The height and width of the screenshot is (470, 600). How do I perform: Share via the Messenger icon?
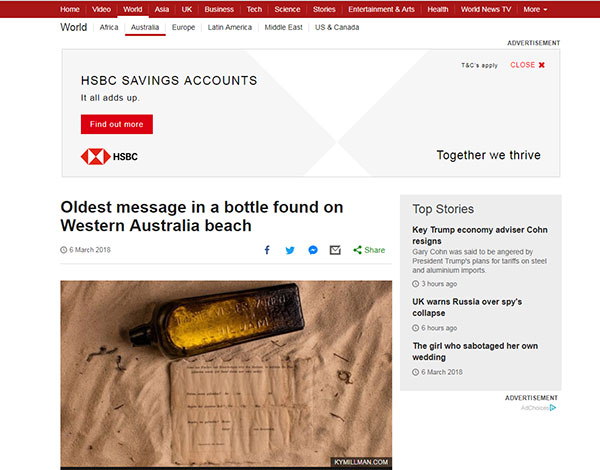313,250
